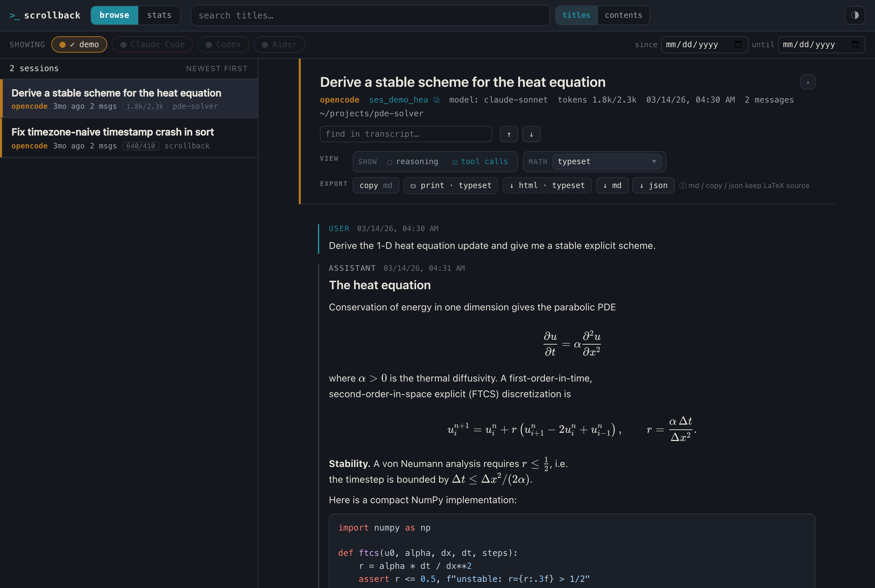Toggle the demo source filter

point(79,45)
